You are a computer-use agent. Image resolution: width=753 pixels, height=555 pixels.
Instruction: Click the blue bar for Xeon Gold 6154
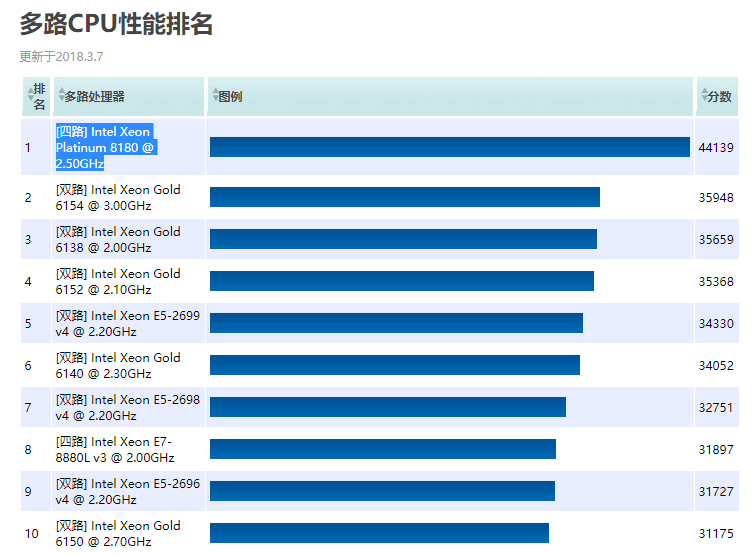pos(404,197)
